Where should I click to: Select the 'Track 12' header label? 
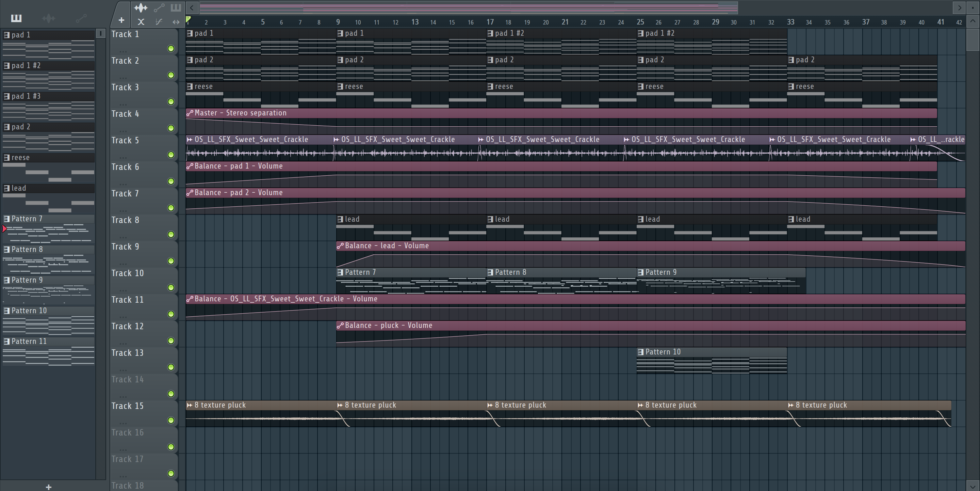tap(128, 326)
